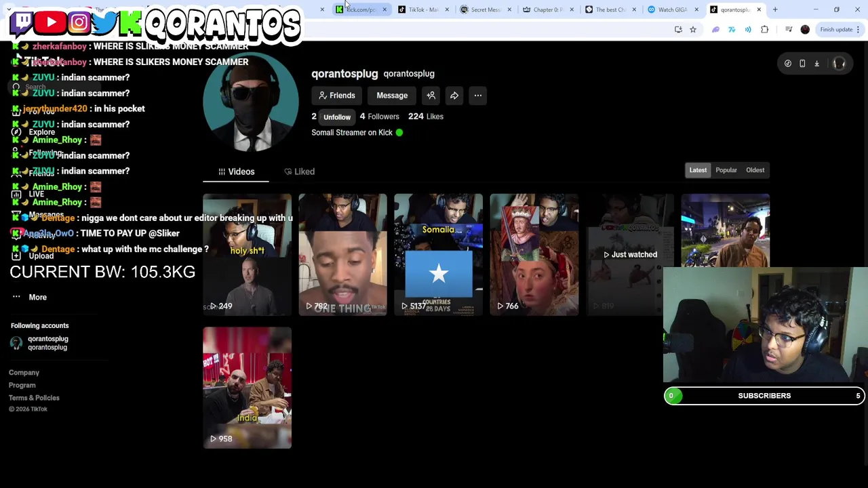Click the Unfollow button
868x488 pixels.
pos(337,117)
